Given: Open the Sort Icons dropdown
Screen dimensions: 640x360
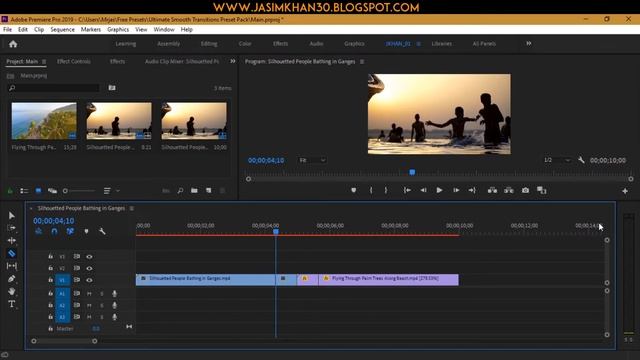Looking at the screenshot, I should click(111, 191).
